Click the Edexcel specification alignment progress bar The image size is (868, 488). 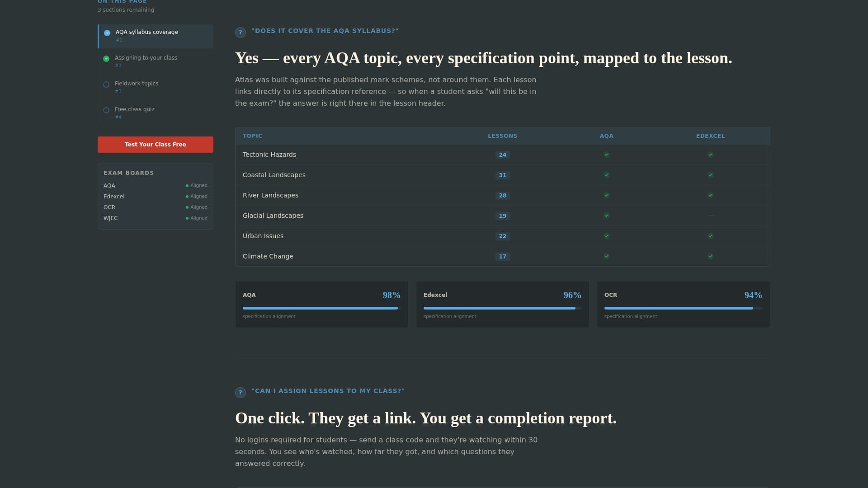(x=502, y=308)
